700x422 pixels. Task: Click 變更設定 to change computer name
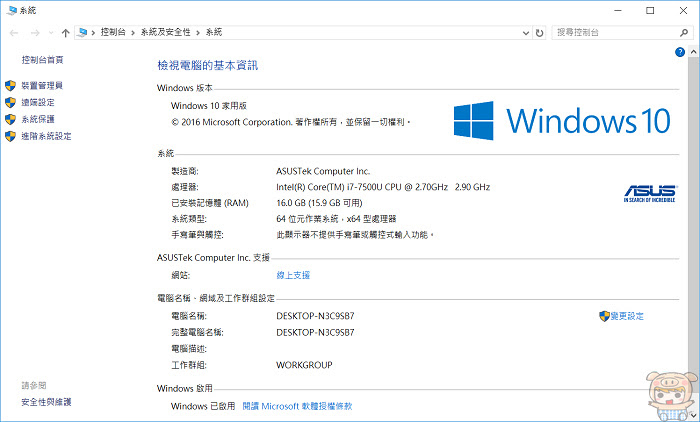click(x=627, y=316)
